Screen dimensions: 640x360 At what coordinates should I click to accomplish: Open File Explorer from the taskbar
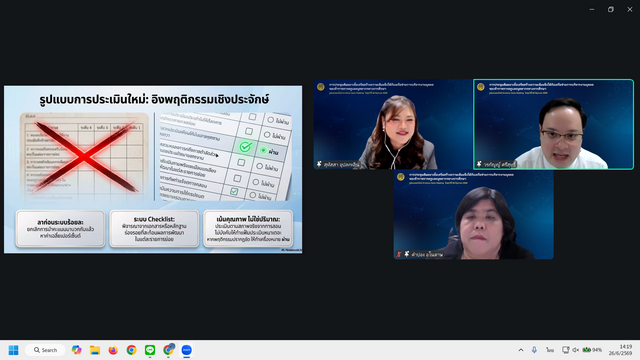pyautogui.click(x=95, y=350)
